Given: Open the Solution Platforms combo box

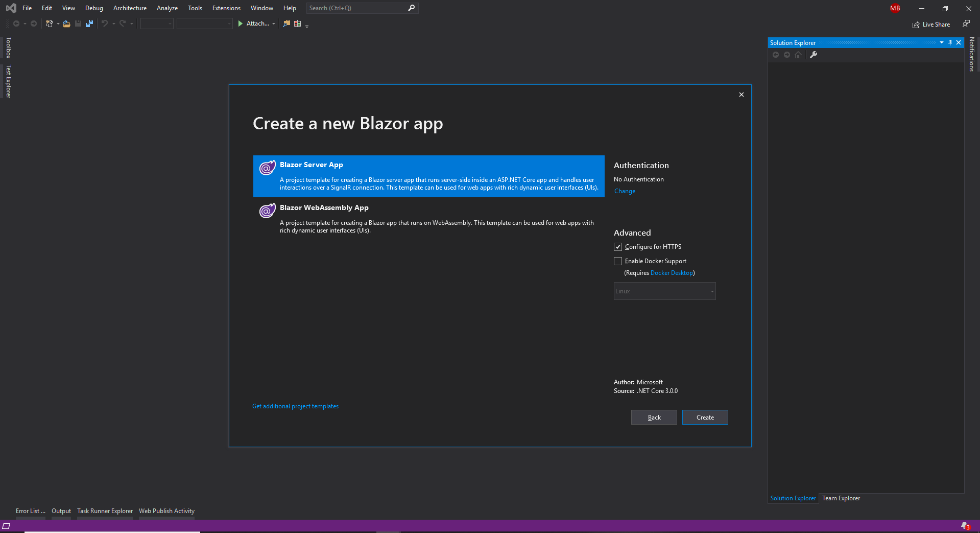Looking at the screenshot, I should click(x=204, y=24).
